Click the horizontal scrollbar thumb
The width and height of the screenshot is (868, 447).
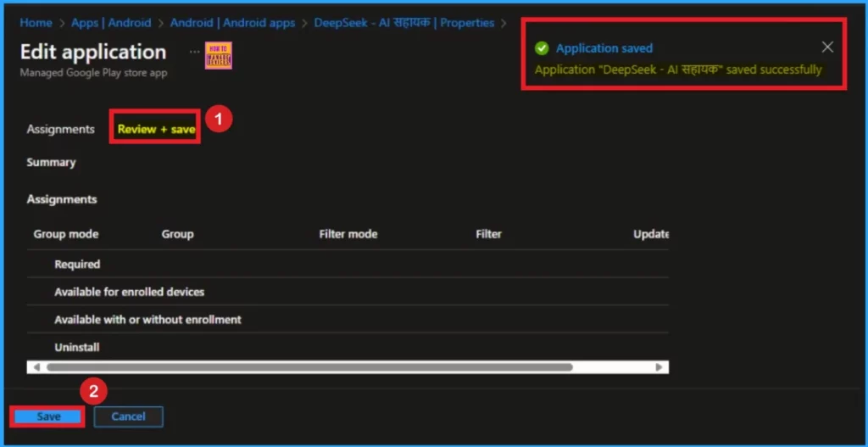coord(309,366)
